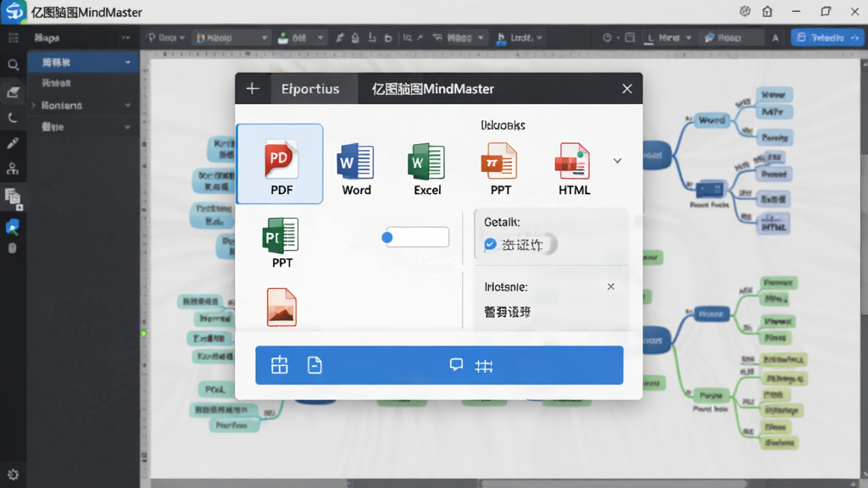Viewport: 868px width, 488px height.
Task: Open the stacked pages icon in sidebar
Action: pyautogui.click(x=13, y=197)
